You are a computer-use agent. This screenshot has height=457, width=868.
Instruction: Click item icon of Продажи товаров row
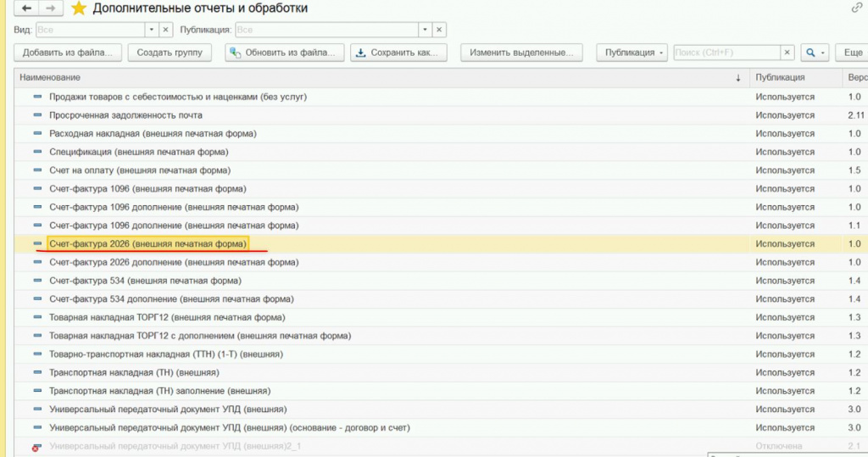pos(37,97)
